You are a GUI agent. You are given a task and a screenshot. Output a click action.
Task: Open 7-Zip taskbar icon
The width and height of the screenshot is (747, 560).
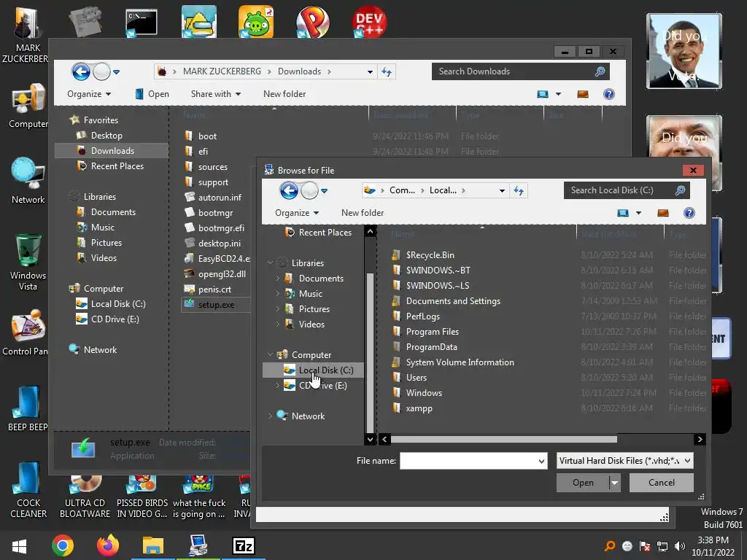coord(244,545)
